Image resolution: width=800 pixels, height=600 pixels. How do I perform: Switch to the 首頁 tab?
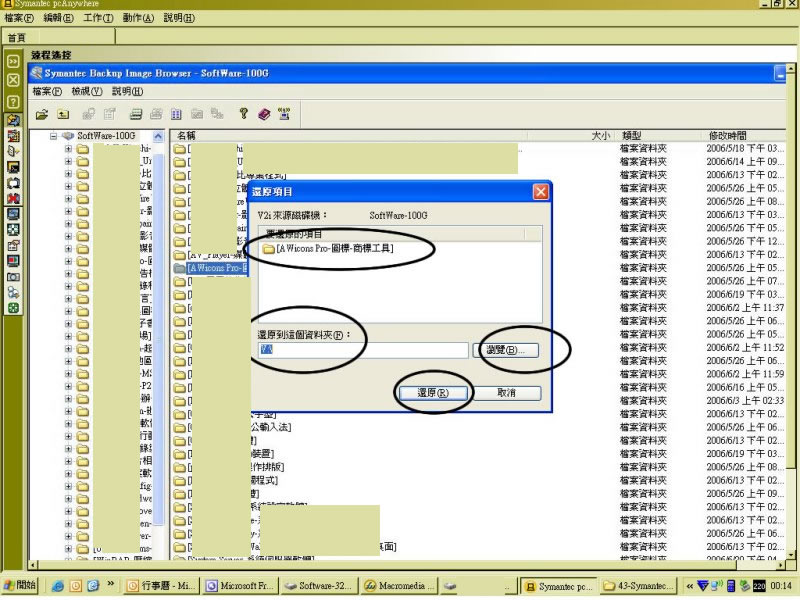(x=17, y=38)
